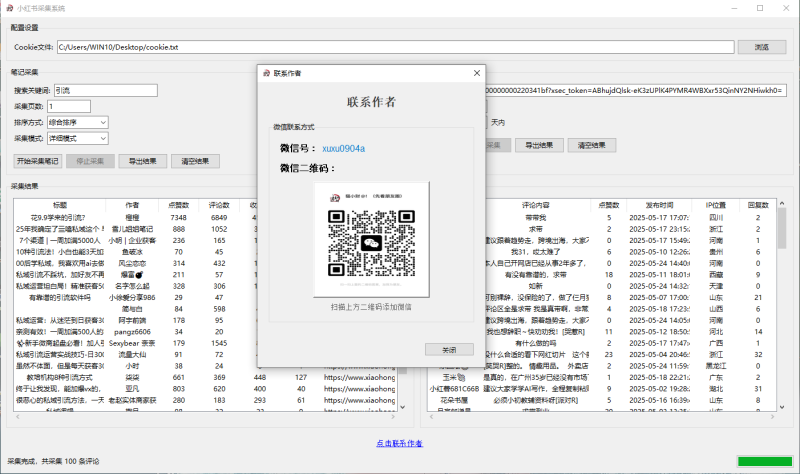The image size is (800, 474).
Task: Click the comment row dated 2025-05-11 18:01
Action: [x=659, y=275]
